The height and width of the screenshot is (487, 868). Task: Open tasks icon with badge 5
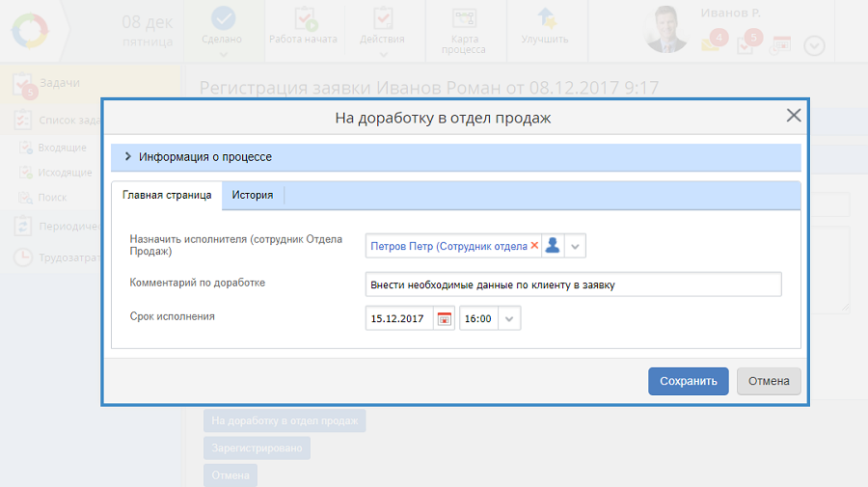click(x=746, y=43)
